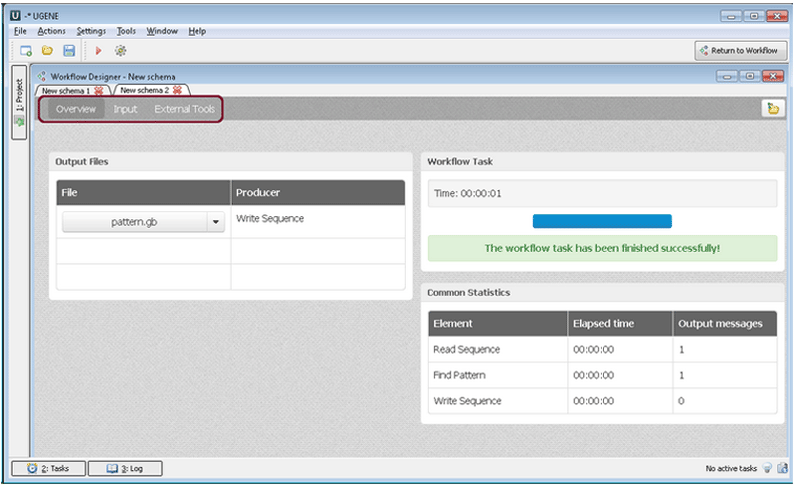Click the UGENE application logo icon

tap(15, 16)
